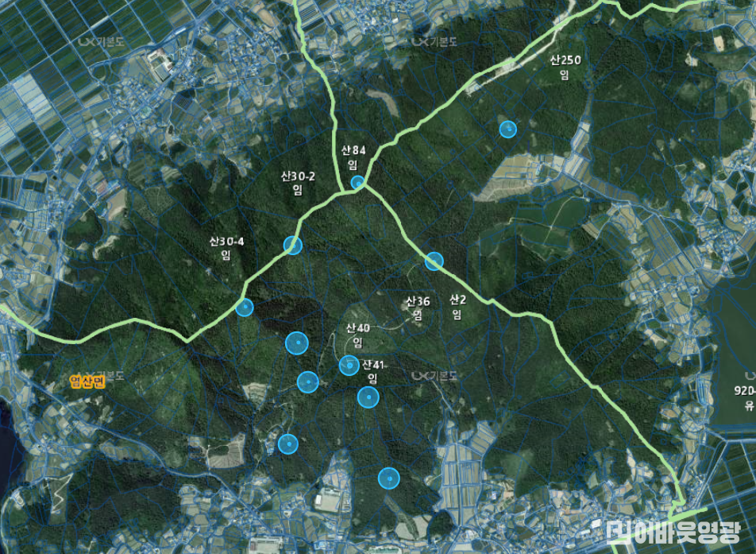Screen dimensions: 756x554
Task: Select the 산84 parcel label
Action: 353,150
